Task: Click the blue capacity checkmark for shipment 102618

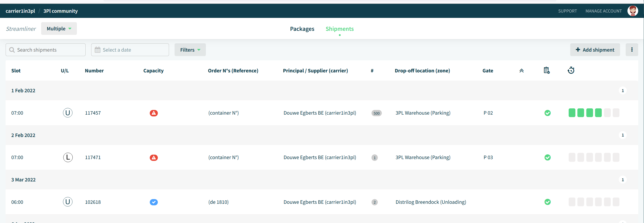Action: 154,202
